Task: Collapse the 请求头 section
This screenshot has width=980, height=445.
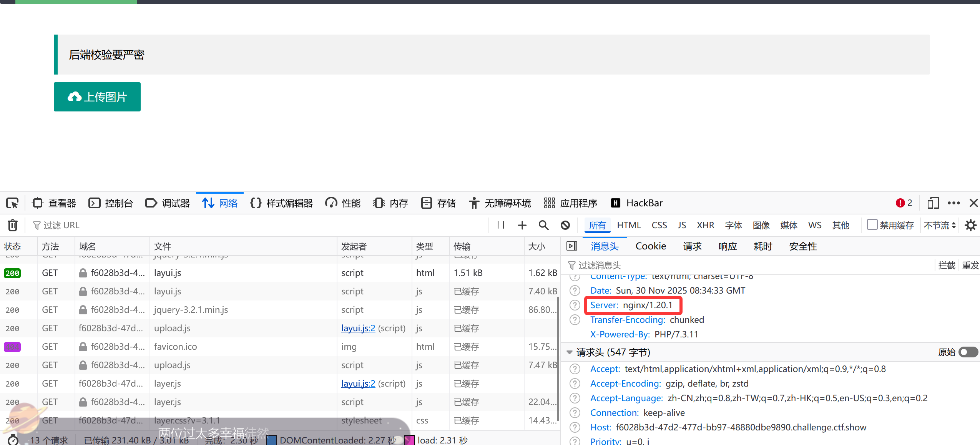Action: tap(570, 352)
